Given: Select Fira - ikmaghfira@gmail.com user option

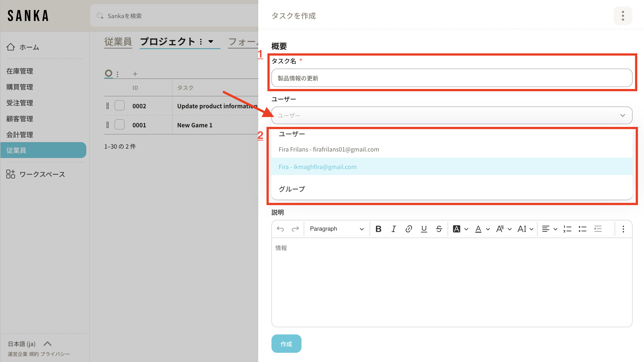Looking at the screenshot, I should click(x=317, y=167).
